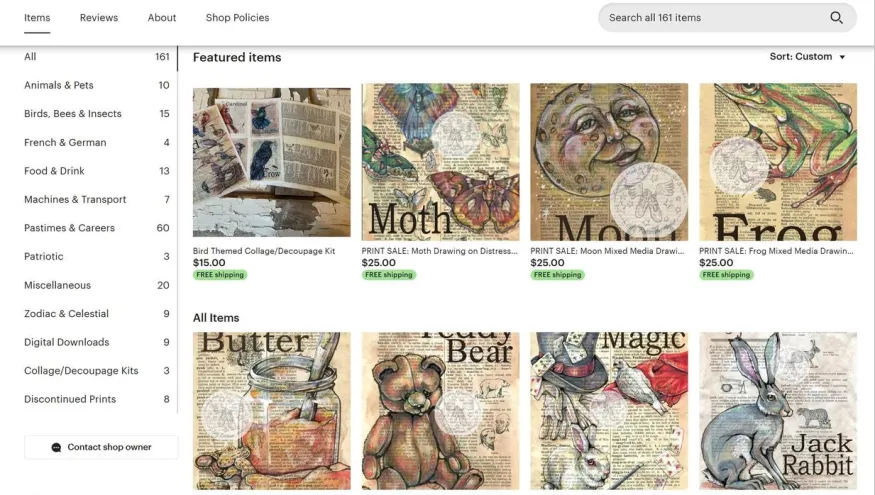Screen dimensions: 875x495
Task: View the Moon mixed media print image
Action: [x=609, y=162]
